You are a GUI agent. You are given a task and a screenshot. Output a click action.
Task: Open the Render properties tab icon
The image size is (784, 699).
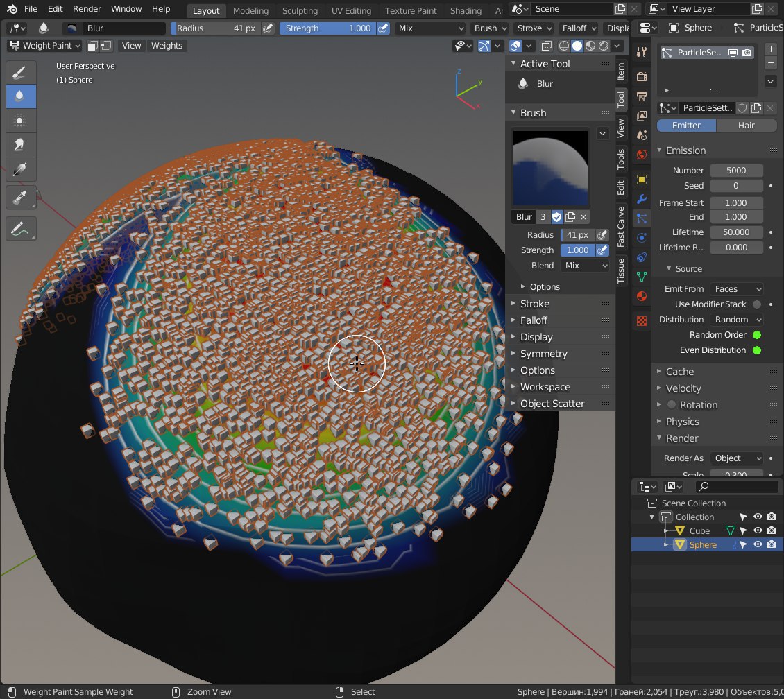pos(642,77)
